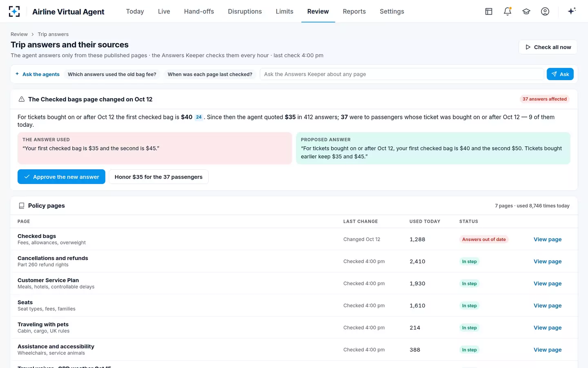Screen dimensions: 588x368
Task: View page for Cancellations and refunds
Action: tap(548, 261)
